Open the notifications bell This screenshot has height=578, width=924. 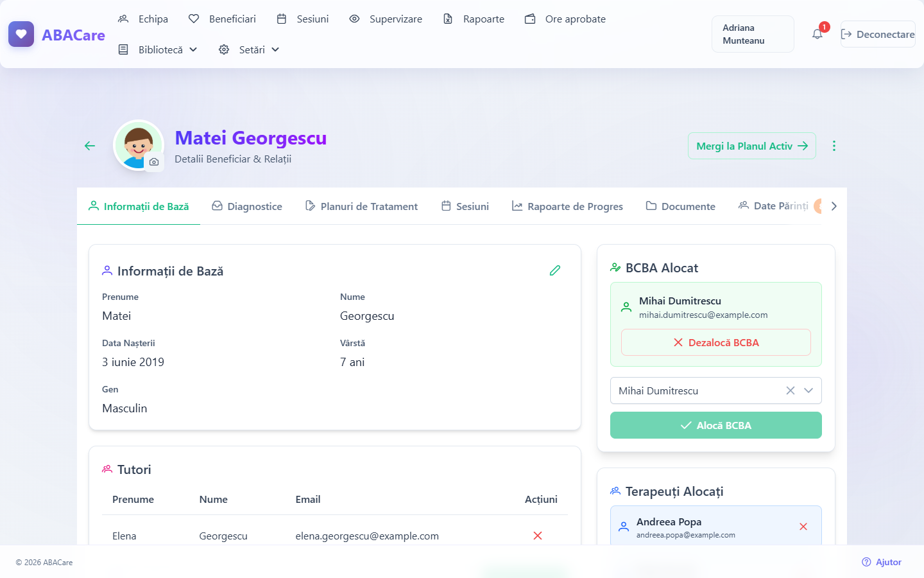point(817,34)
